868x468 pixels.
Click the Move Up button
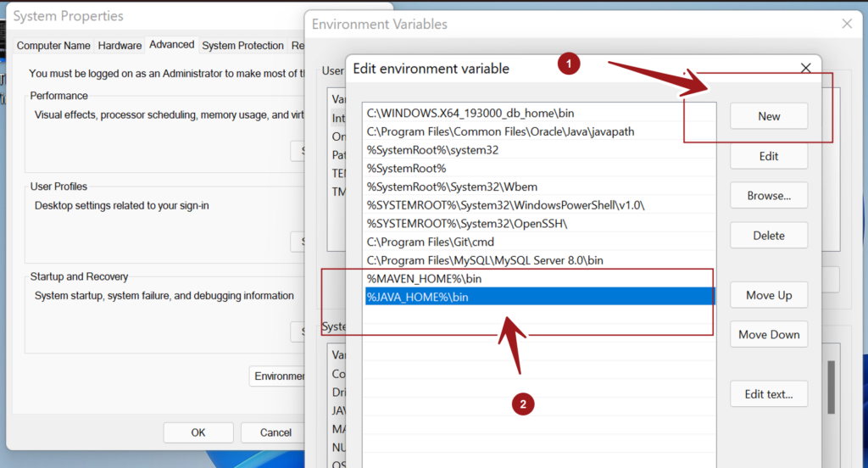tap(768, 295)
